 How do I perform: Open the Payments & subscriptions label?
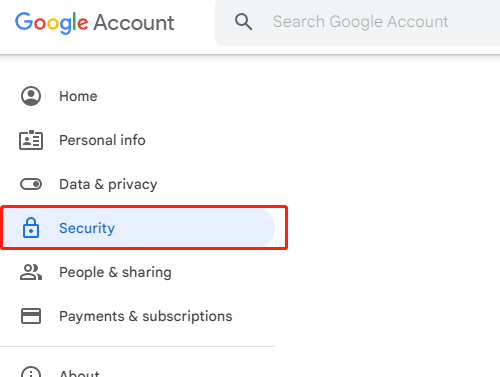pos(146,316)
